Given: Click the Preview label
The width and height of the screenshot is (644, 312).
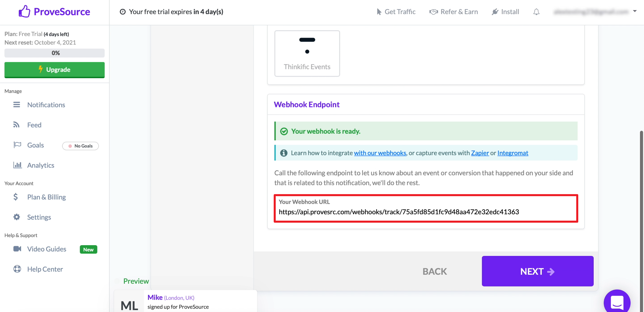Looking at the screenshot, I should (136, 281).
